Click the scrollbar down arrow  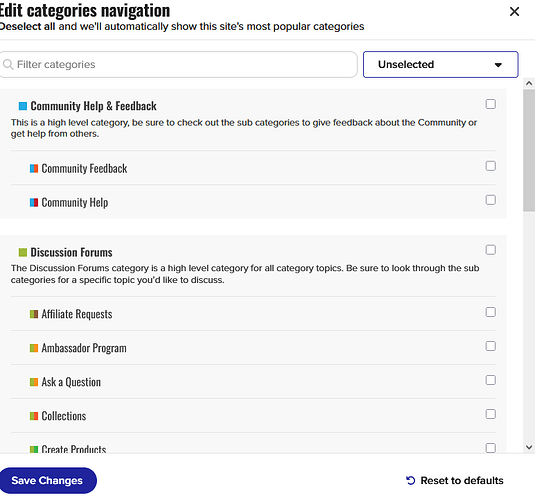529,447
